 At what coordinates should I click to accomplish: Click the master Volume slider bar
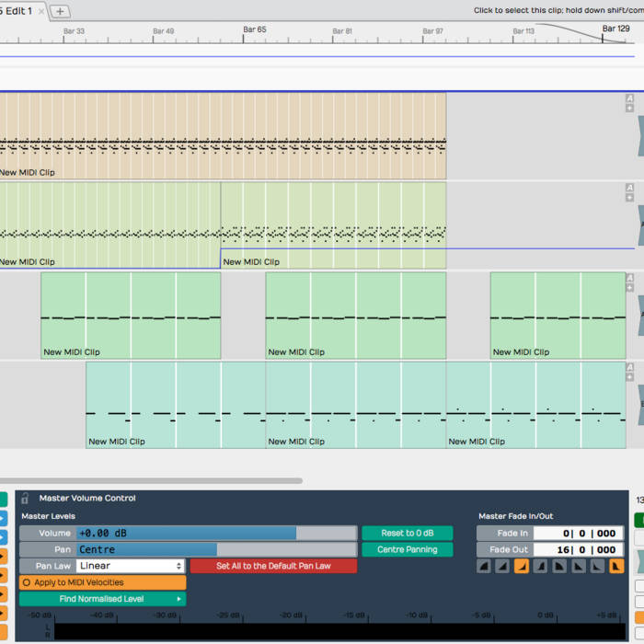[216, 533]
